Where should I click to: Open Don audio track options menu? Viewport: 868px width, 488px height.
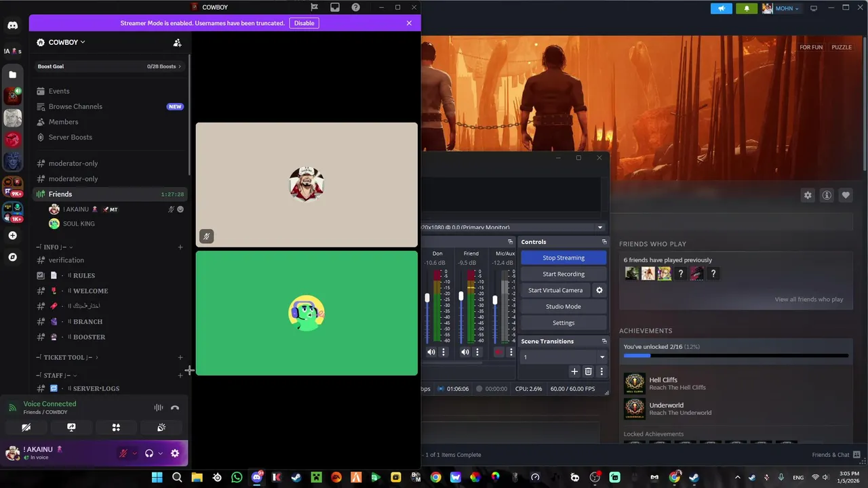444,352
